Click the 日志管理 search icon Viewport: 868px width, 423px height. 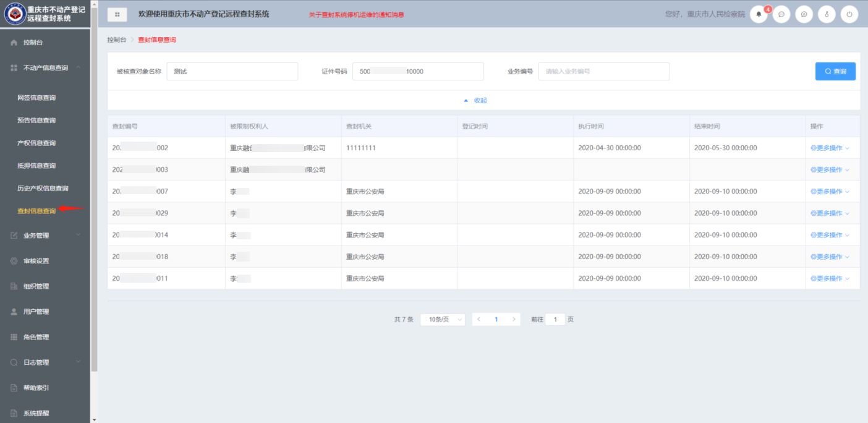pyautogui.click(x=14, y=362)
